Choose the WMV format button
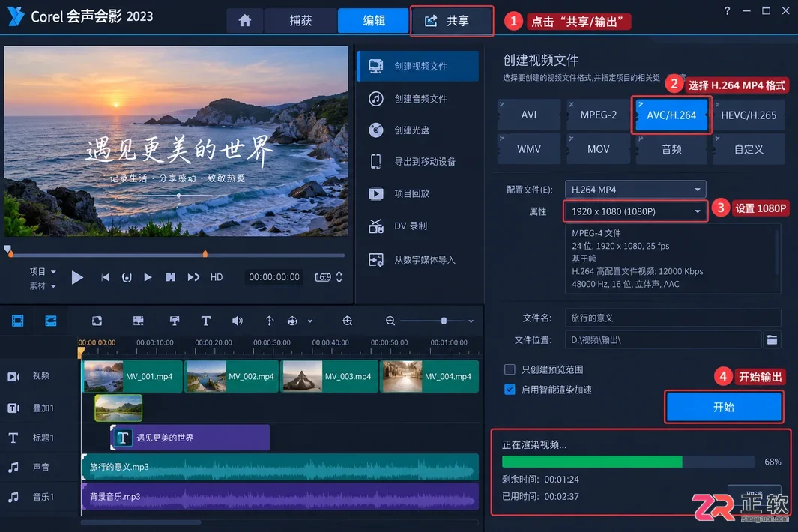 529,149
